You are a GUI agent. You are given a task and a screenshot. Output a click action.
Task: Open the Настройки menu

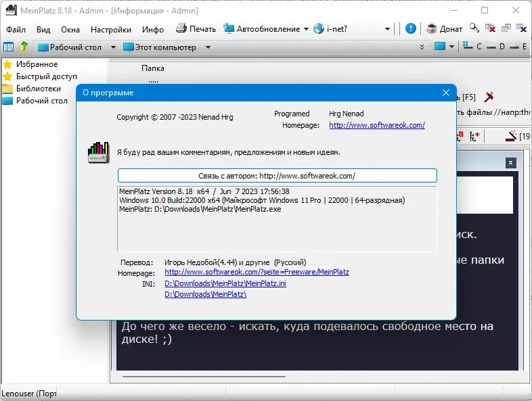(111, 30)
